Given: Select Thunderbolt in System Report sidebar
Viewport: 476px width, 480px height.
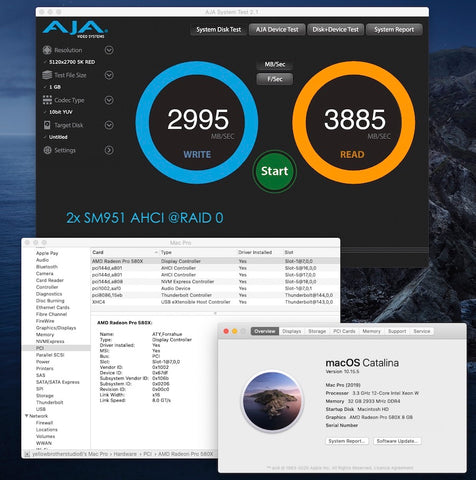Looking at the screenshot, I should tap(50, 402).
